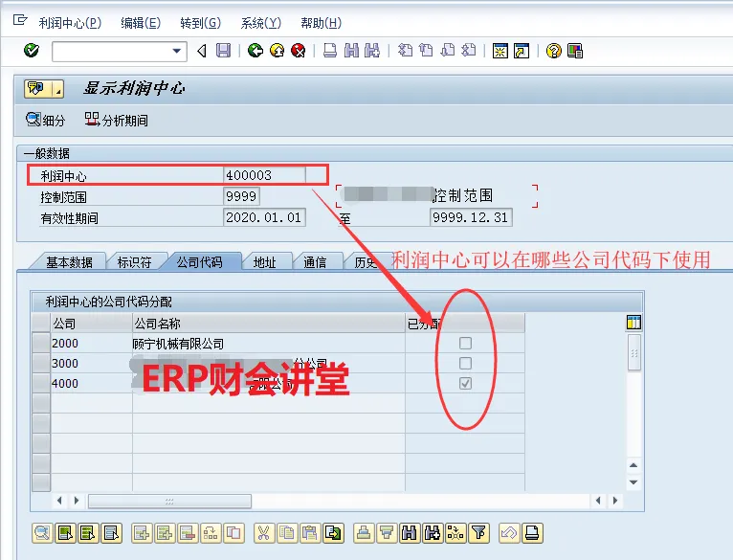Viewport: 733px width, 560px height.
Task: Click the save diskette icon
Action: pos(224,51)
